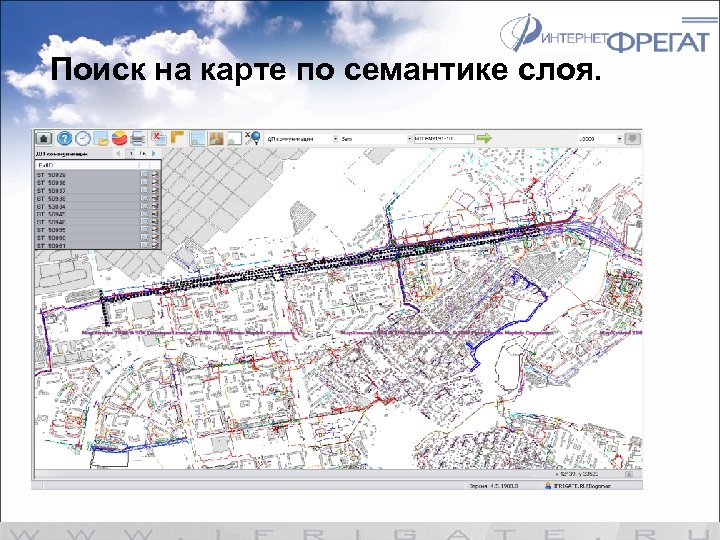
Task: Click the white map window icon
Action: click(234, 138)
